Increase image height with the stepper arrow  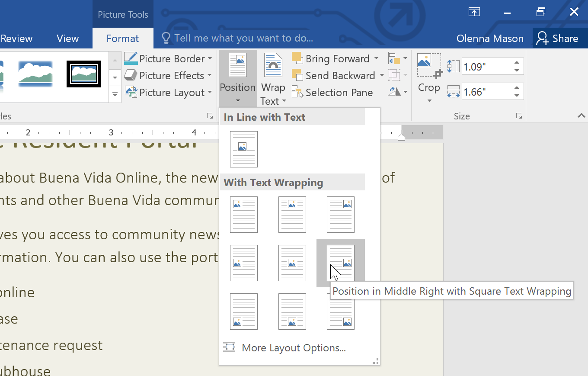517,63
